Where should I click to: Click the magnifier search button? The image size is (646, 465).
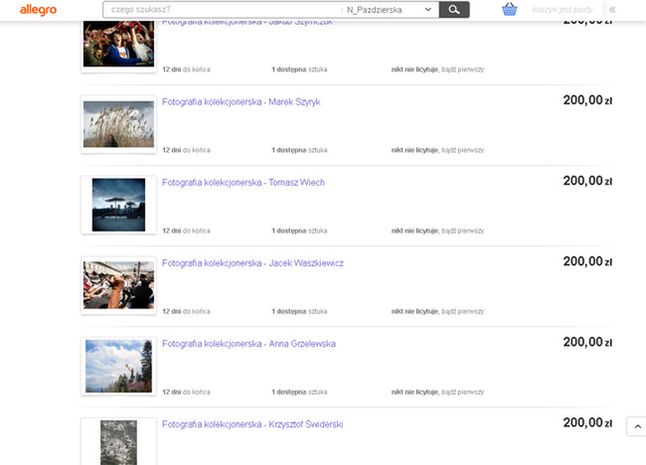click(454, 9)
